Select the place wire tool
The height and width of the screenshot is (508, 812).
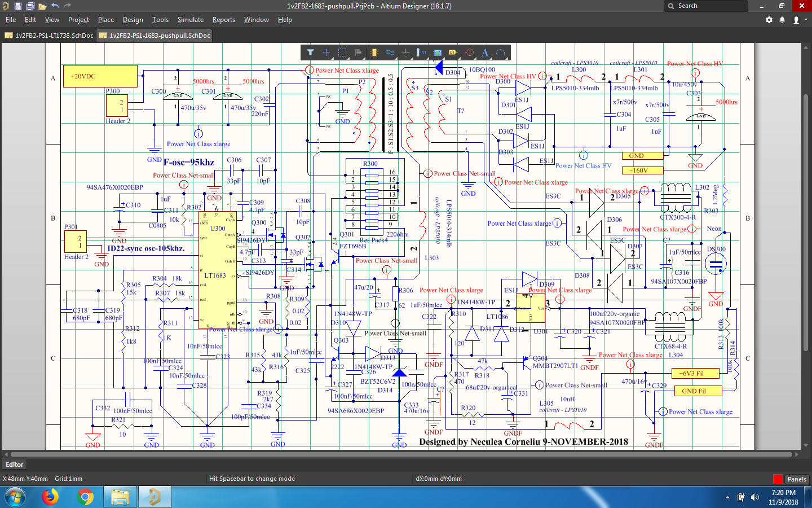click(x=390, y=52)
